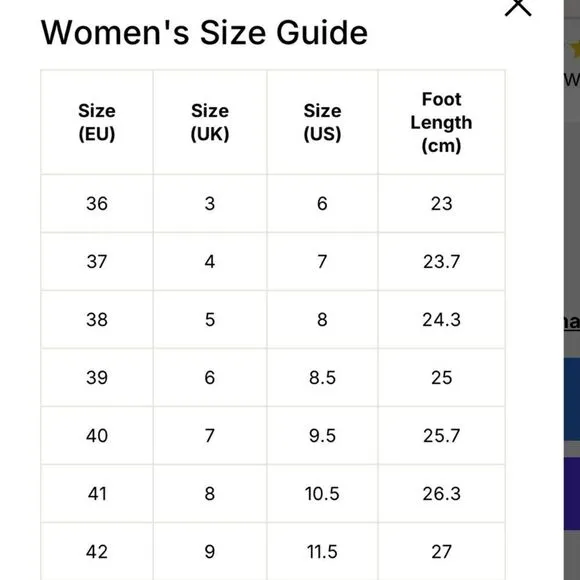The height and width of the screenshot is (580, 580).
Task: Click foot length 26.3 cell
Action: [441, 493]
